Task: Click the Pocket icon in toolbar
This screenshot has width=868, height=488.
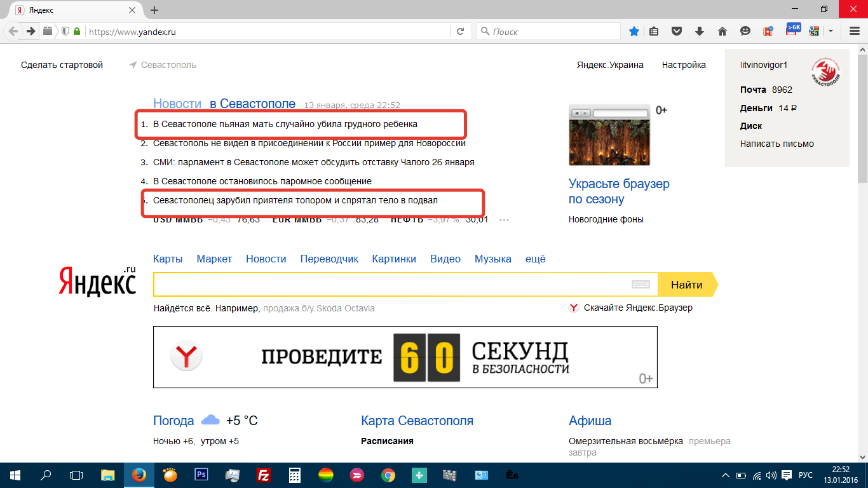Action: [x=677, y=31]
